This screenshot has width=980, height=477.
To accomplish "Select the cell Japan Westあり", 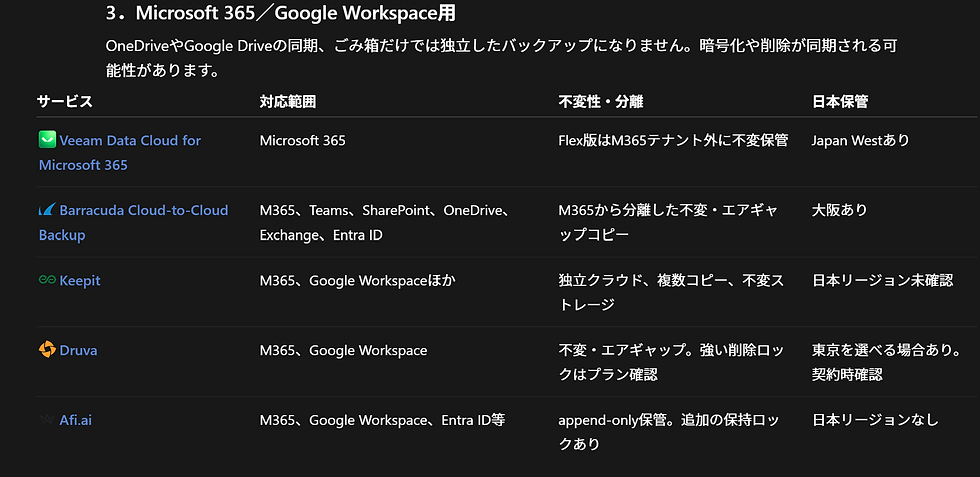I will (x=861, y=141).
